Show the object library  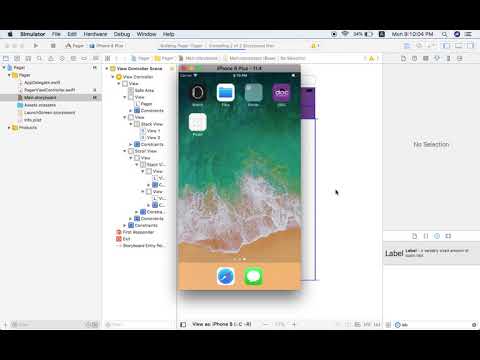tap(437, 236)
